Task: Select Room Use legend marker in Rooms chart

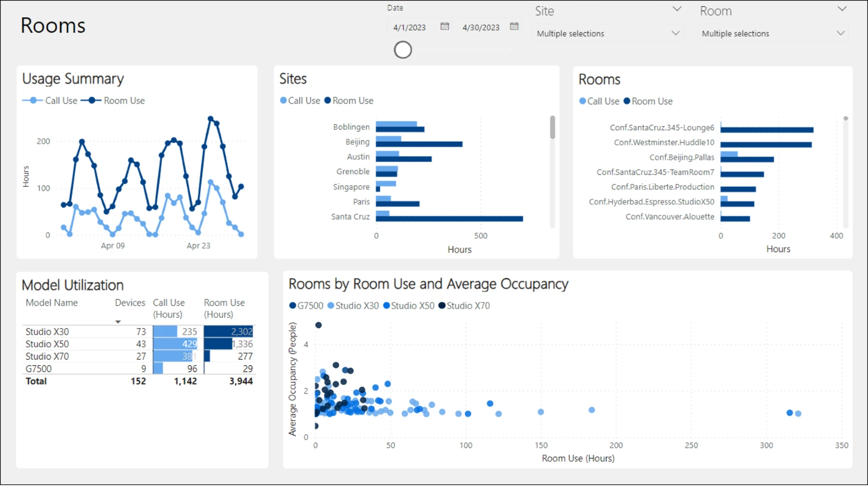Action: click(x=627, y=101)
